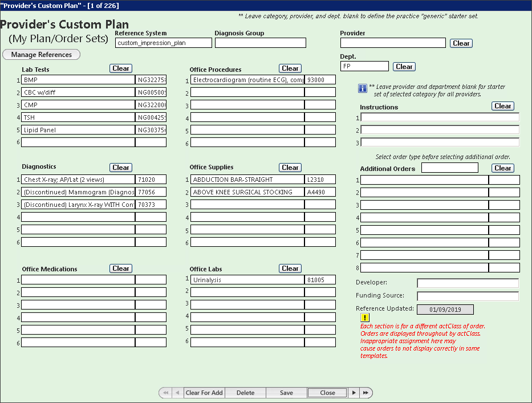Select Instructions line 2 field
This screenshot has height=403, width=532.
[x=440, y=130]
